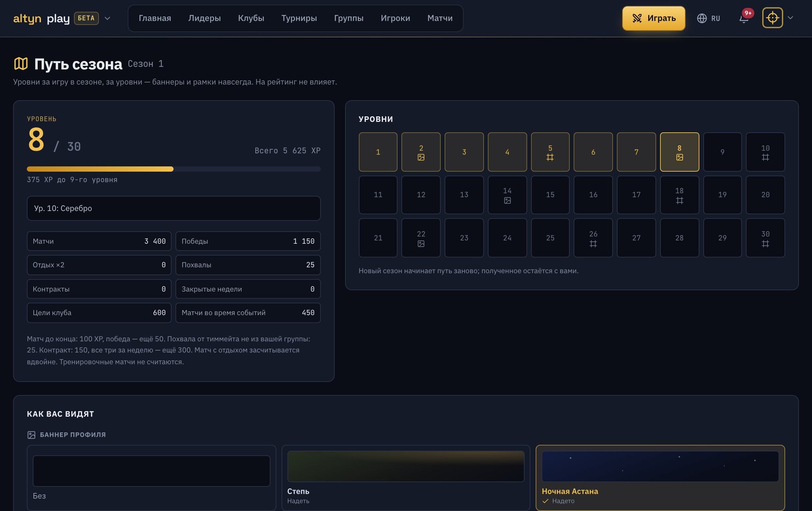Click the Похвалы 25 stat row
The height and width of the screenshot is (511, 812).
[248, 265]
